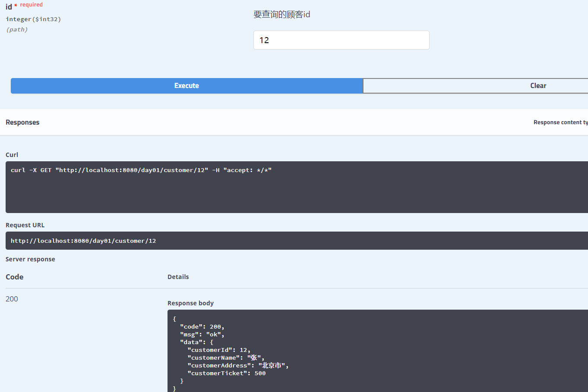588x392 pixels.
Task: Click the 200 status code under Code
Action: point(12,299)
